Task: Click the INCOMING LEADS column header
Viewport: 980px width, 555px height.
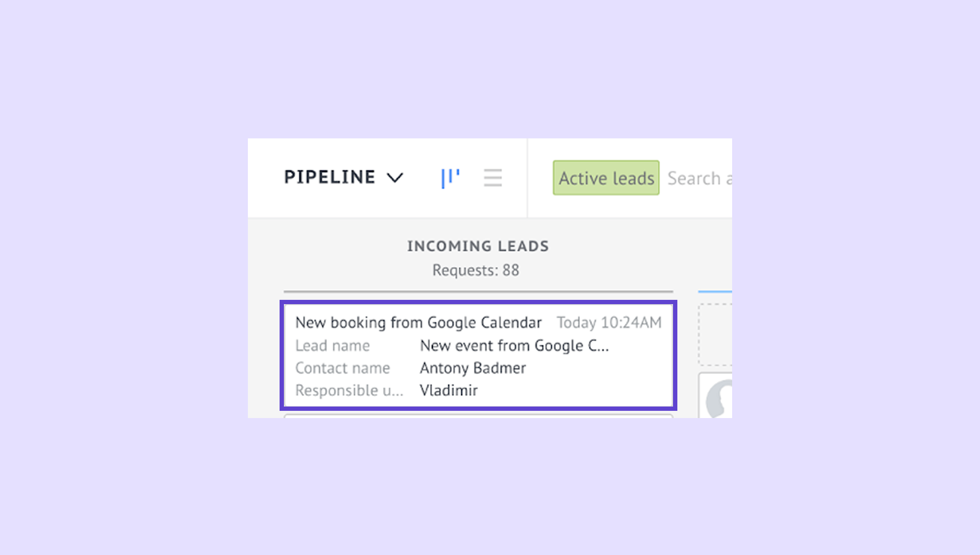Action: click(x=478, y=246)
